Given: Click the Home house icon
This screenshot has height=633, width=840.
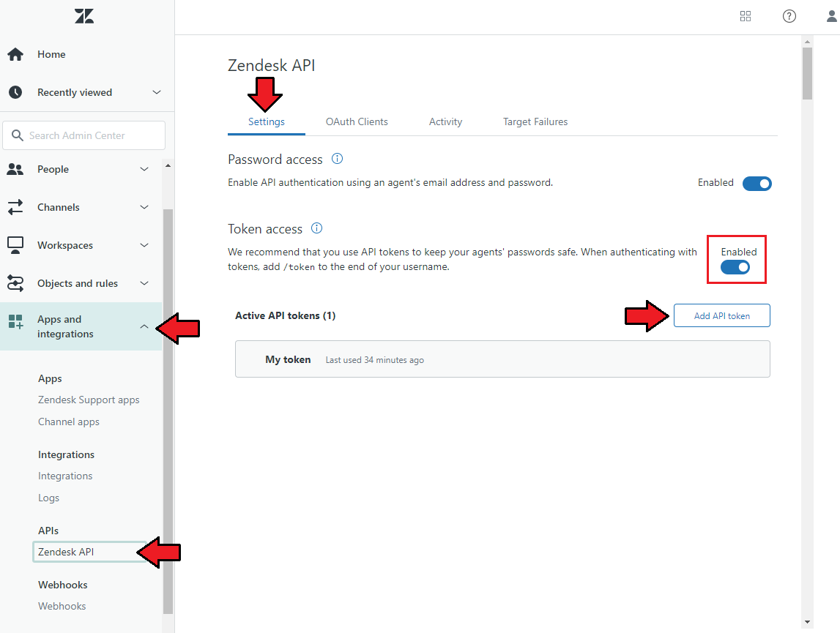Looking at the screenshot, I should [x=15, y=54].
